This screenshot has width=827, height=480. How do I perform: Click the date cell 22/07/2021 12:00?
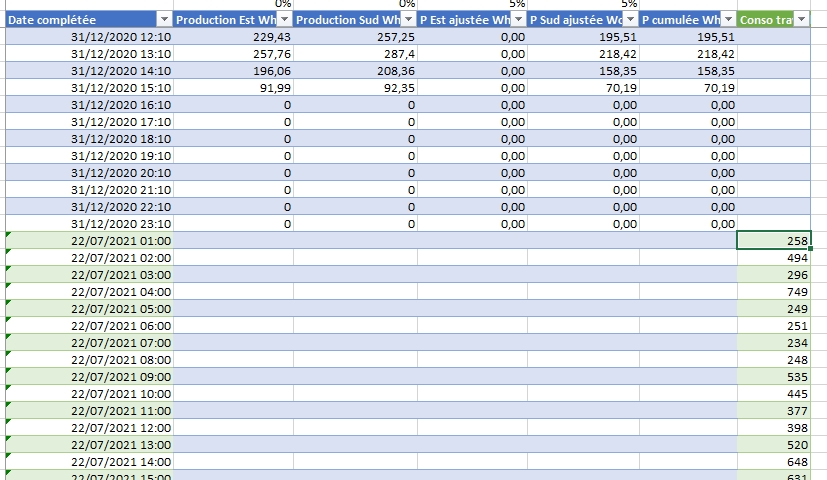click(88, 427)
